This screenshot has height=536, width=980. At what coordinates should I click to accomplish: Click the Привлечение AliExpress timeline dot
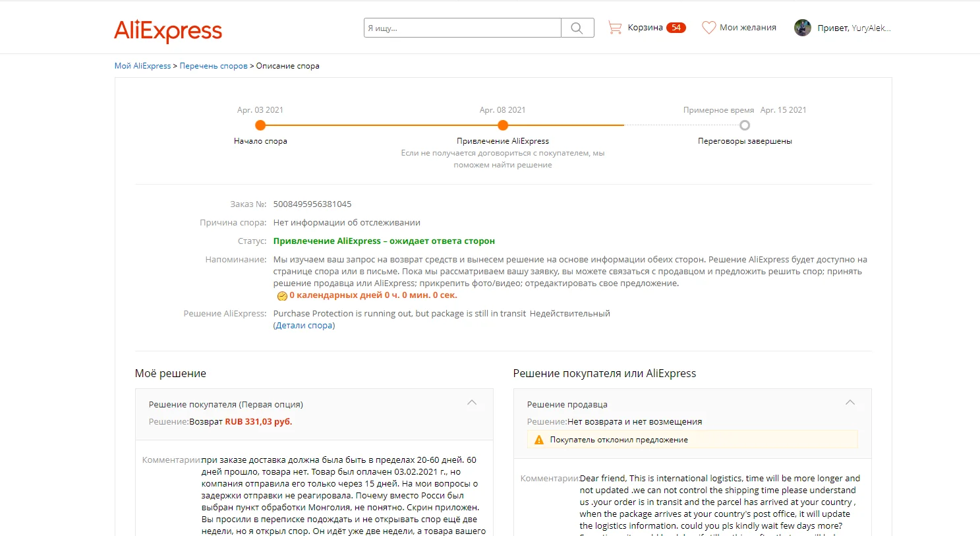coord(503,125)
